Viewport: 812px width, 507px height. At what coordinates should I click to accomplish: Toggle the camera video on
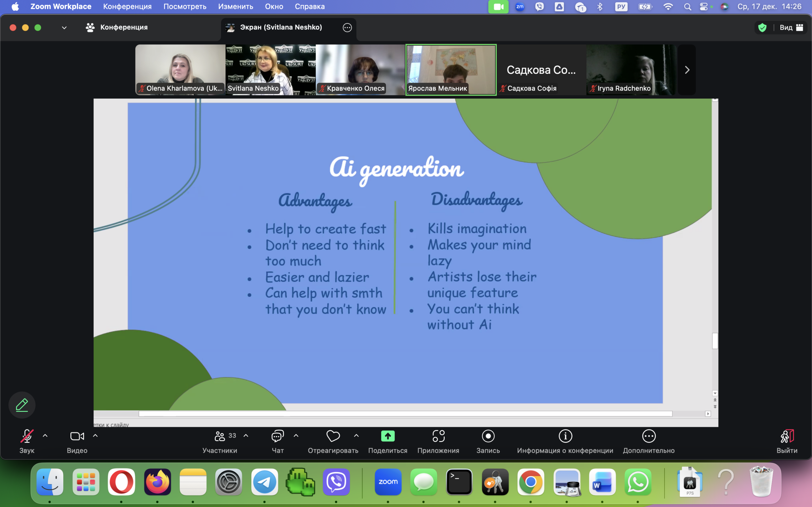[x=77, y=436]
